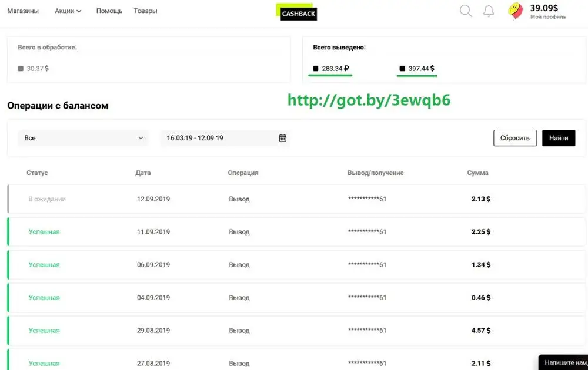The width and height of the screenshot is (588, 370).
Task: Click the date range field 16.03.19 - 12.09.19
Action: click(x=225, y=138)
